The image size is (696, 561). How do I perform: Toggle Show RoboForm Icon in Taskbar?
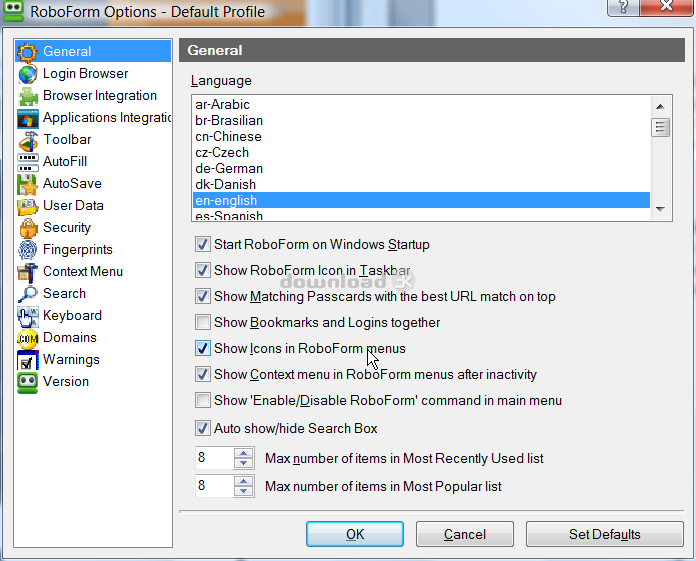[202, 270]
